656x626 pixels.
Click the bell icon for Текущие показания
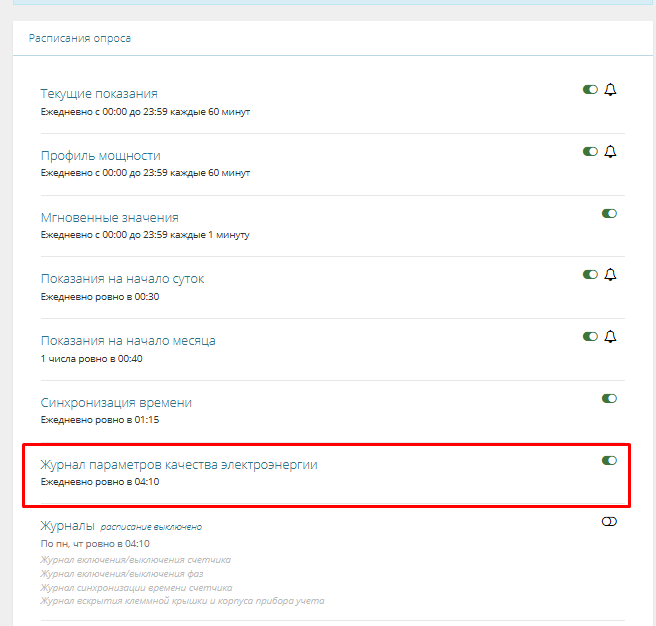[x=610, y=90]
